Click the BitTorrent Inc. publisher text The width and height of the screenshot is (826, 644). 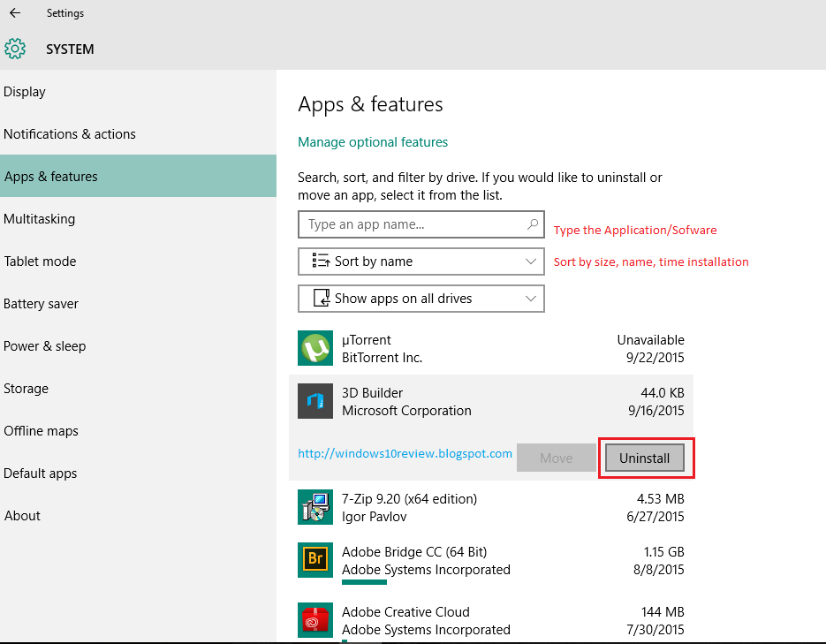(382, 358)
